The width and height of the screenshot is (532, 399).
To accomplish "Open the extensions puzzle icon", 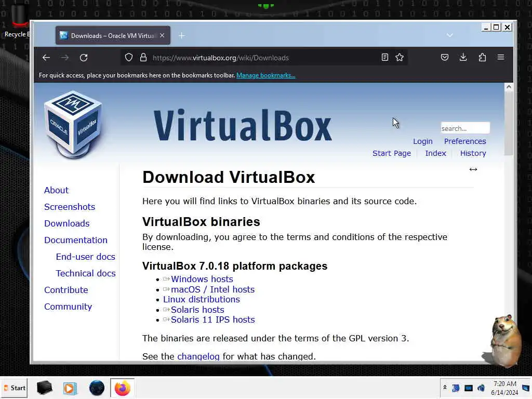I will click(482, 57).
